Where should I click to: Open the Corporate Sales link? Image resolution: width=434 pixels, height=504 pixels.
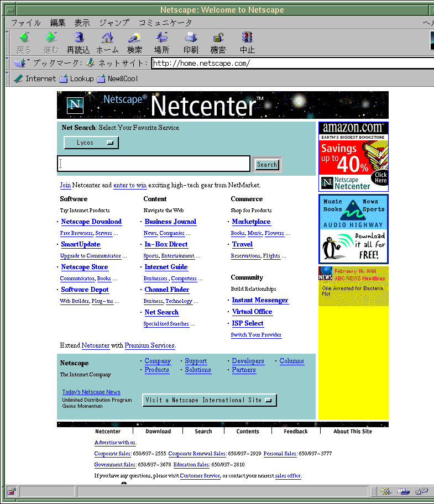(112, 454)
